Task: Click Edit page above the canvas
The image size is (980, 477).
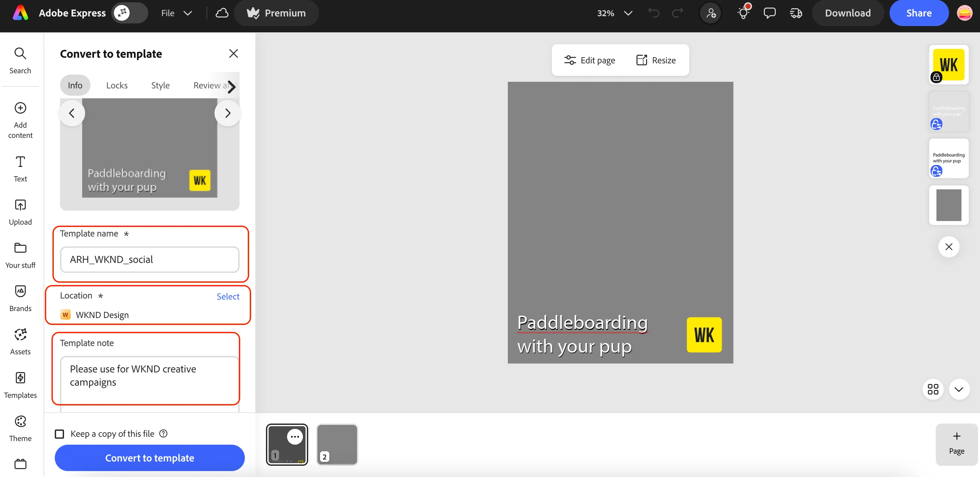Action: [x=589, y=60]
